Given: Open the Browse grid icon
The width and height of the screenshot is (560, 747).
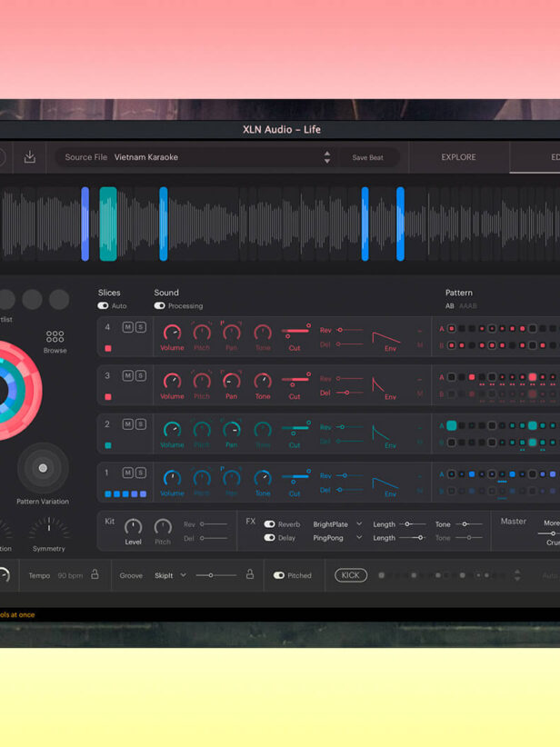Looking at the screenshot, I should click(x=55, y=336).
